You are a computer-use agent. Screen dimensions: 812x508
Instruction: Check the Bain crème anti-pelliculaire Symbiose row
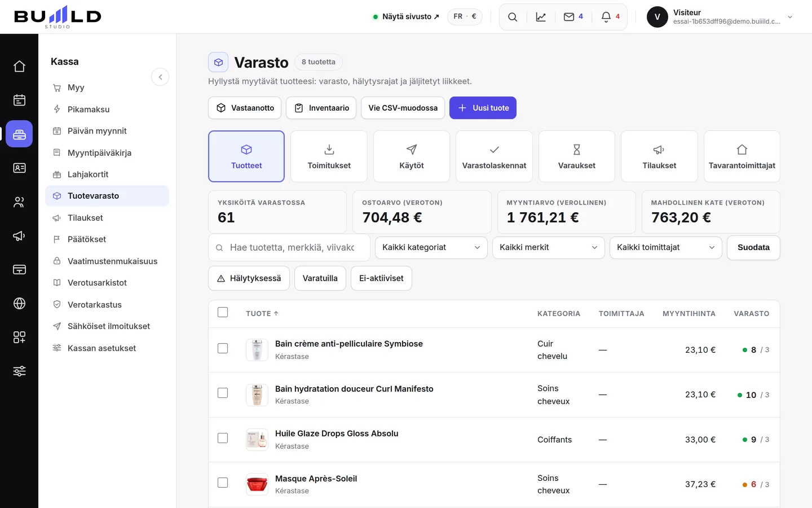[223, 348]
